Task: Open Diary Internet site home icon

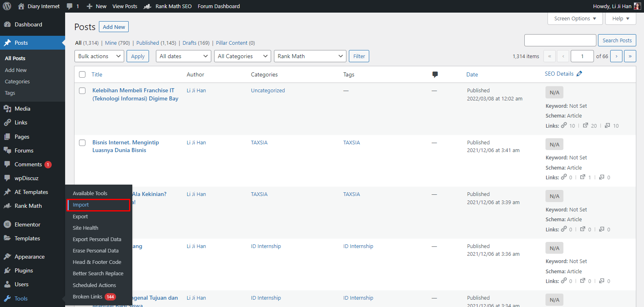Action: click(21, 6)
